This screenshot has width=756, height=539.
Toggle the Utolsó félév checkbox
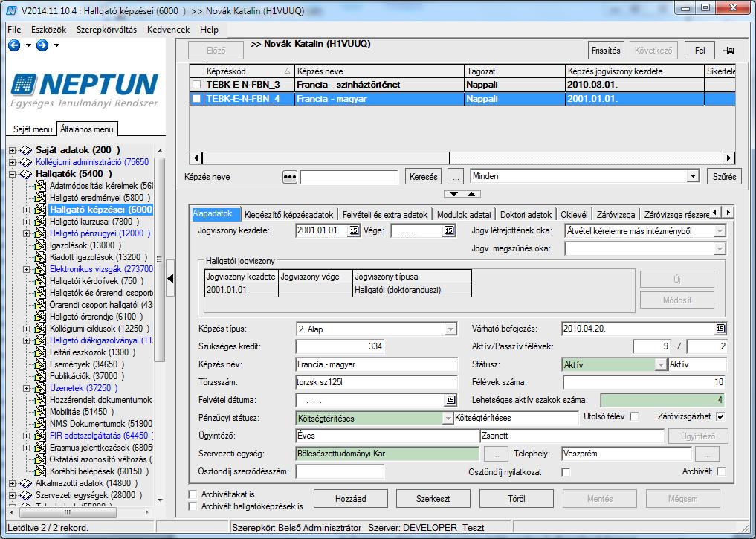tap(635, 416)
